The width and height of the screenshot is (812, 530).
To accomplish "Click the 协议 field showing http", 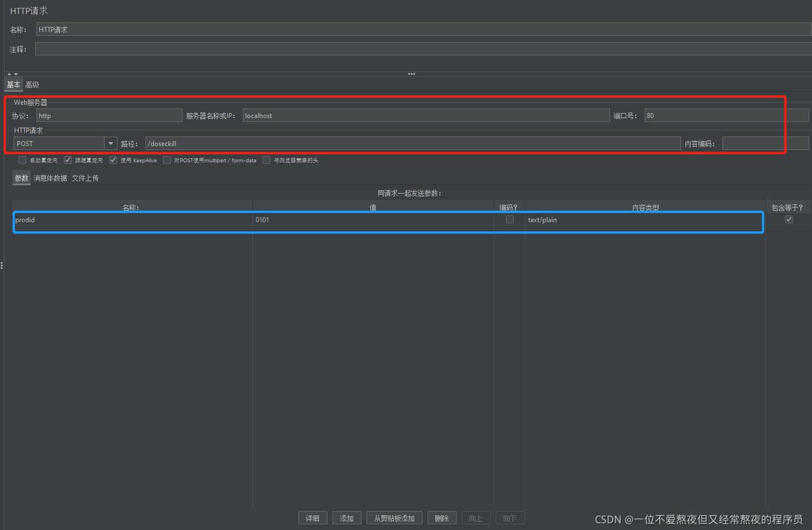I will click(109, 116).
